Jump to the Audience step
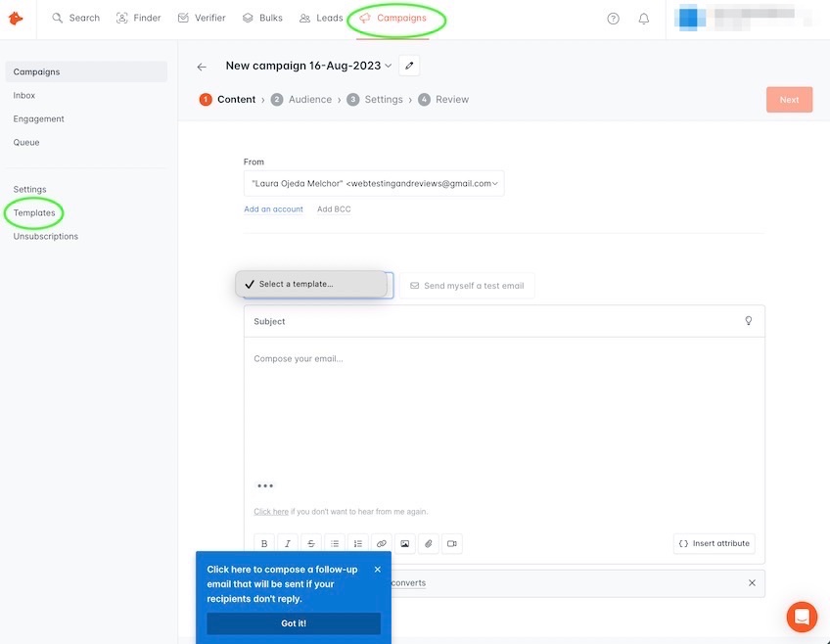Screen dimensions: 830x644 point(301,100)
